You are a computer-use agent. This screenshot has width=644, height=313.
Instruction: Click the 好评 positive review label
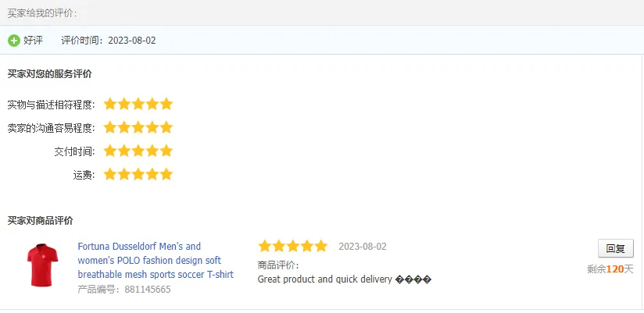[33, 41]
